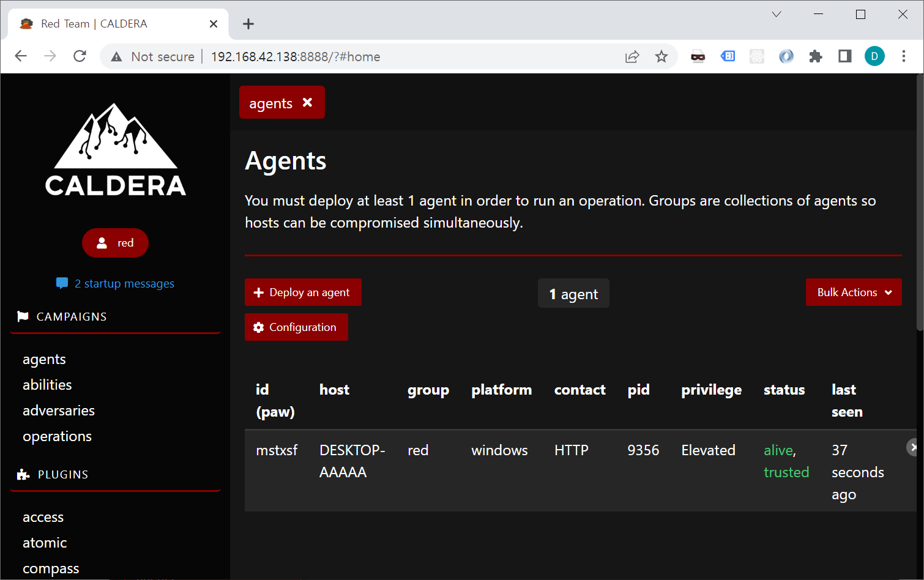Open Chrome three-dot menu
The image size is (924, 580).
904,56
